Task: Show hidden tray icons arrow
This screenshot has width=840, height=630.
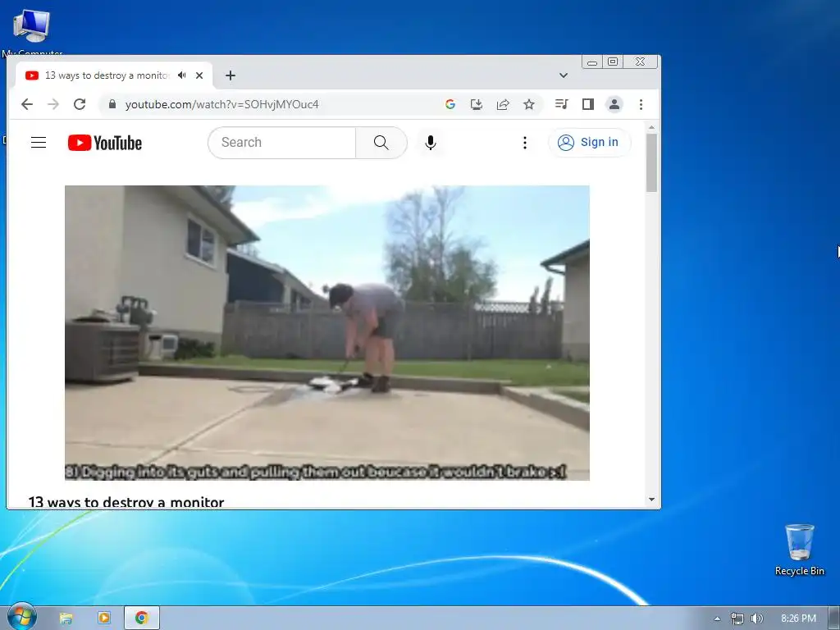Action: (717, 619)
